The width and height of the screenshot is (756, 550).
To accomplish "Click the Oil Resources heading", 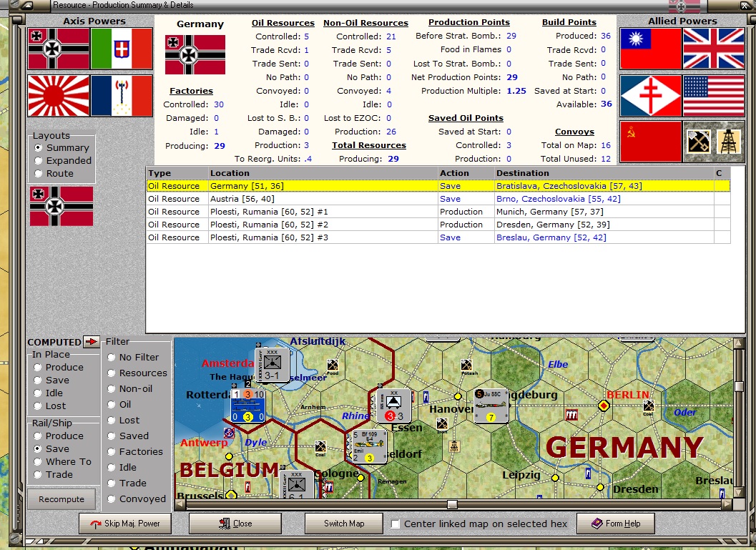I will pyautogui.click(x=283, y=23).
